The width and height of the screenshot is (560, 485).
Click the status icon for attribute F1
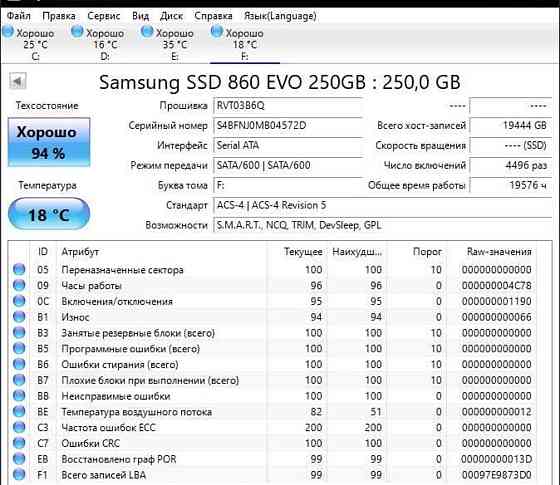tap(19, 475)
